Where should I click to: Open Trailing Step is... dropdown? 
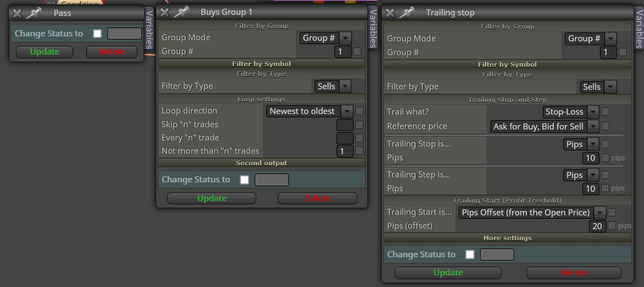(581, 175)
